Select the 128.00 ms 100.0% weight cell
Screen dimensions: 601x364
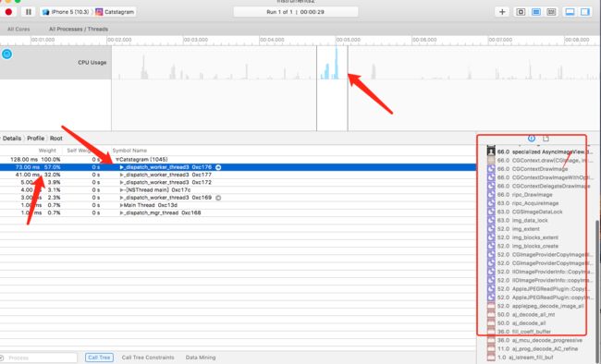35,160
